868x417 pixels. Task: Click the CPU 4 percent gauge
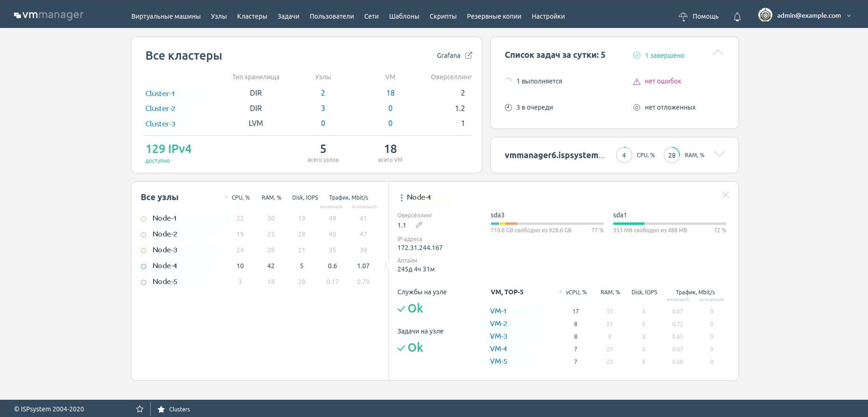pyautogui.click(x=624, y=155)
